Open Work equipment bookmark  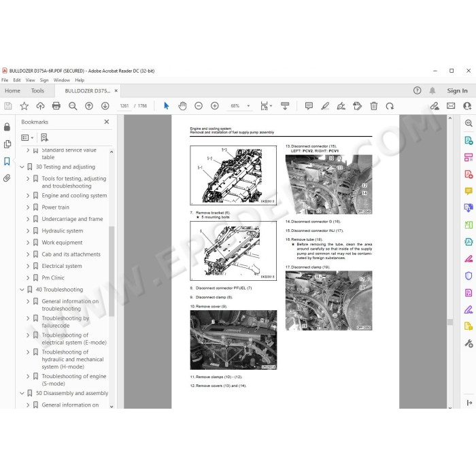click(62, 243)
